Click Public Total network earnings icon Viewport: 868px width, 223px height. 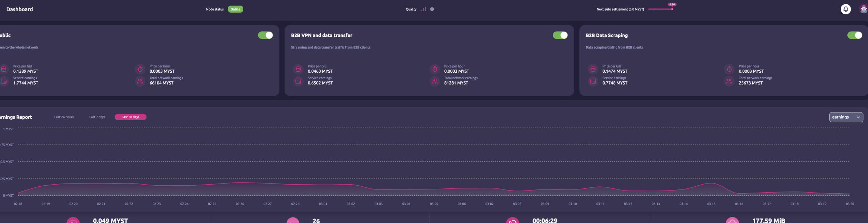pos(140,81)
